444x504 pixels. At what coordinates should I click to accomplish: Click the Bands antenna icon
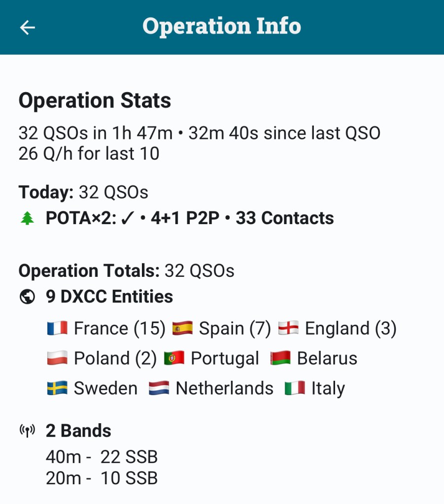(x=28, y=431)
